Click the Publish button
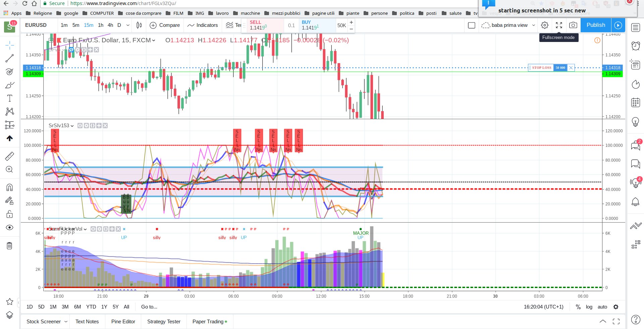The height and width of the screenshot is (329, 644). [596, 25]
